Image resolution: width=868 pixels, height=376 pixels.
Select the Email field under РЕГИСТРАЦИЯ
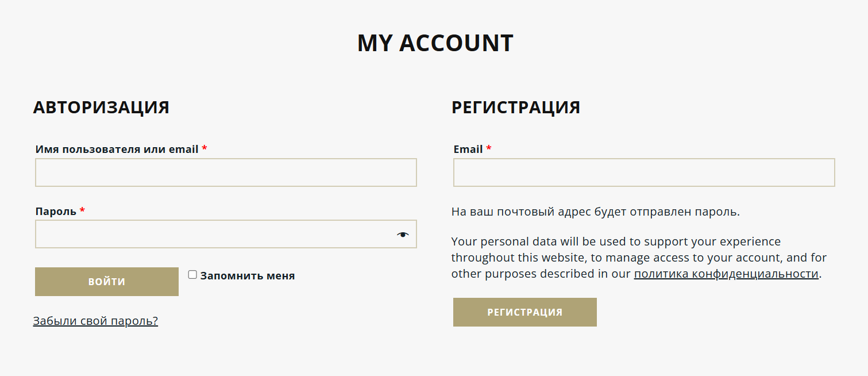(643, 172)
